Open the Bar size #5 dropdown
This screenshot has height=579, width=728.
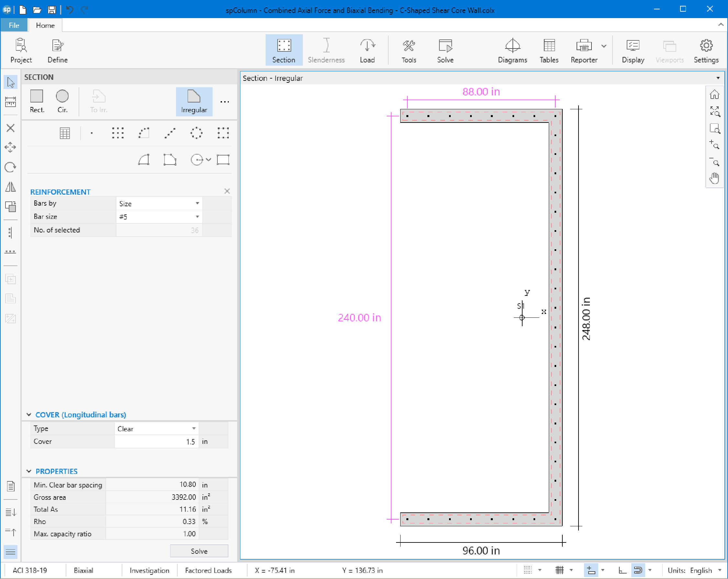click(x=159, y=217)
